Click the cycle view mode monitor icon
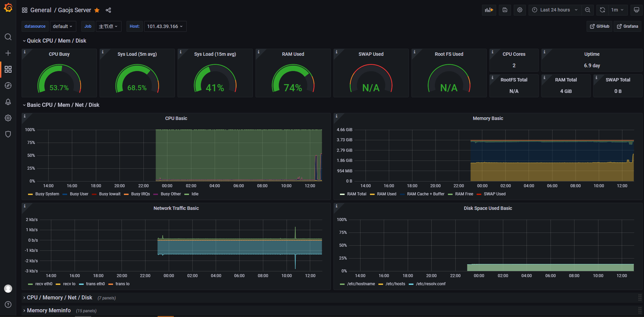This screenshot has width=644, height=317. click(x=637, y=10)
